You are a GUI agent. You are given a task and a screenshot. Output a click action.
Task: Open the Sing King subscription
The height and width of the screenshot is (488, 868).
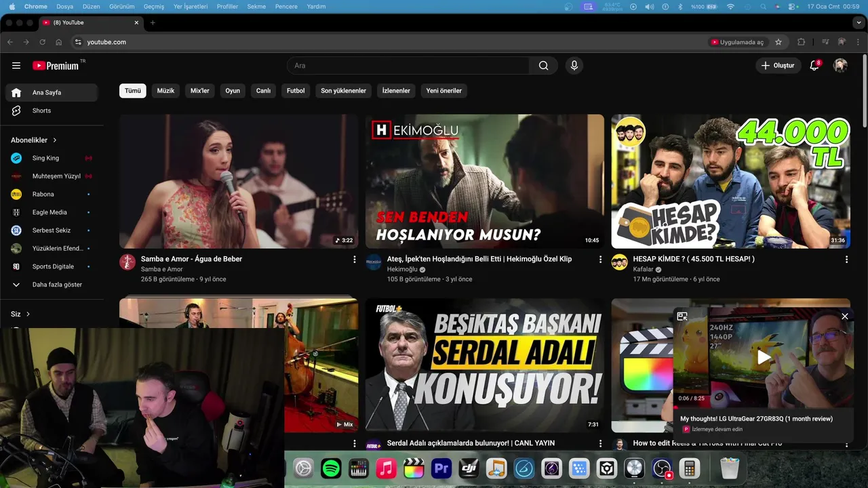52,158
